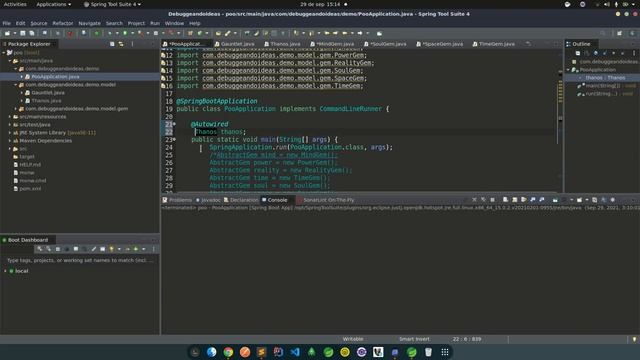Screen dimensions: 640x360
Task: Switch to the Thanos.java editor tab
Action: [282, 44]
